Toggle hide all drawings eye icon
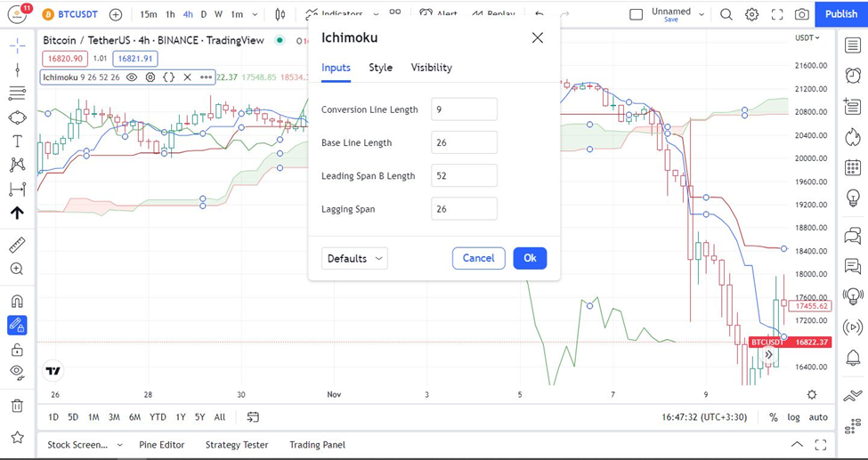The image size is (868, 460). (x=17, y=373)
